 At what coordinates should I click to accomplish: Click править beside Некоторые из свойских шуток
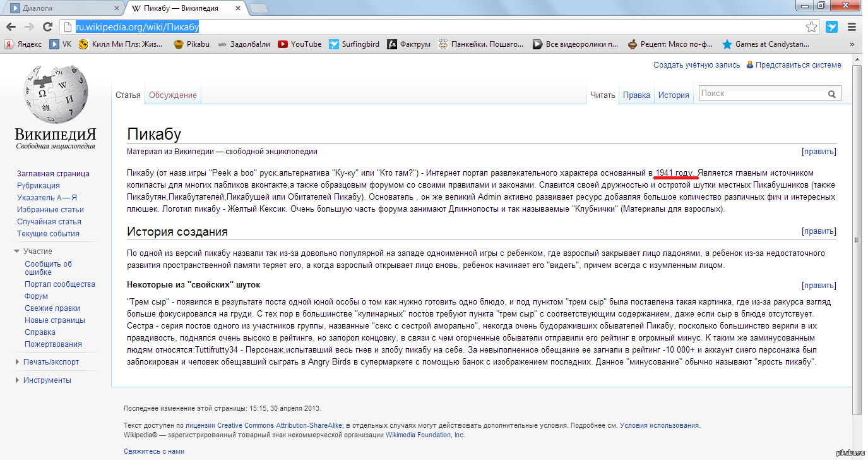(819, 286)
